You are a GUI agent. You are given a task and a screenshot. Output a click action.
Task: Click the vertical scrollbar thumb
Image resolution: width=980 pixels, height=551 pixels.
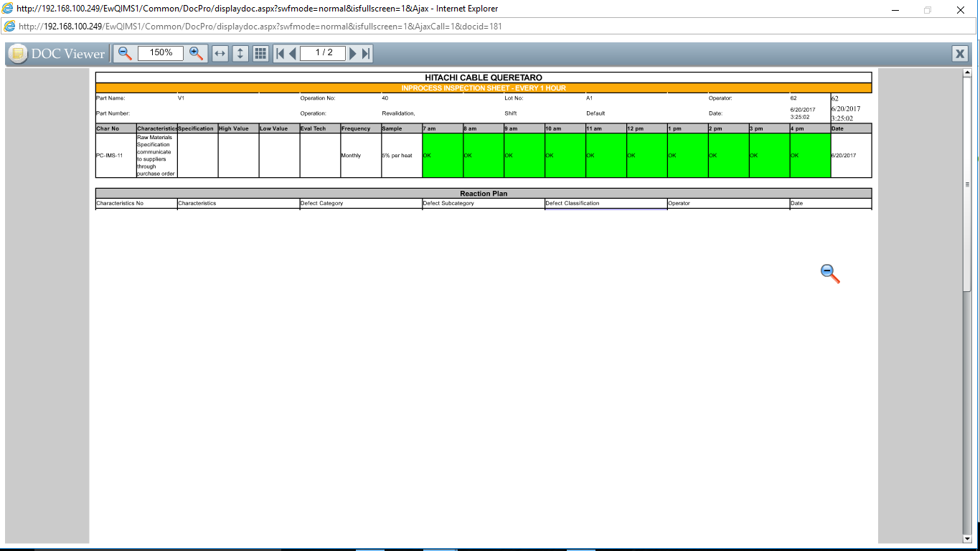pyautogui.click(x=967, y=184)
